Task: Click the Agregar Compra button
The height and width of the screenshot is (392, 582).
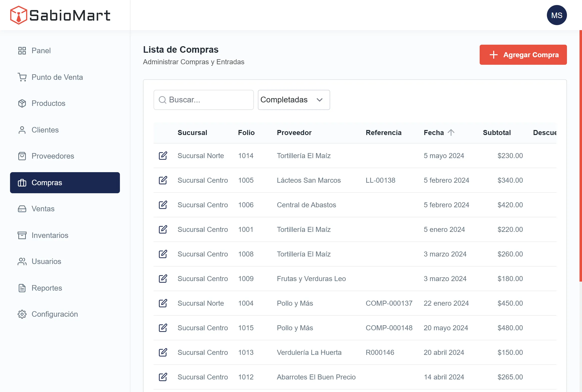Action: [523, 55]
